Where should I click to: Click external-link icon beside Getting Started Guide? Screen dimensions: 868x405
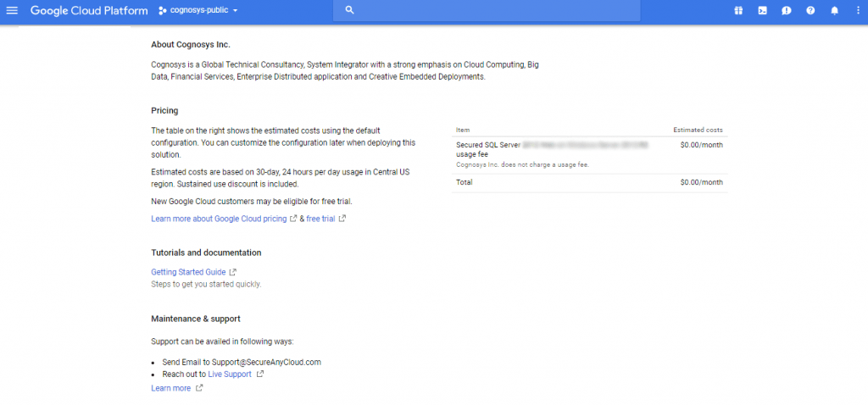coord(233,272)
